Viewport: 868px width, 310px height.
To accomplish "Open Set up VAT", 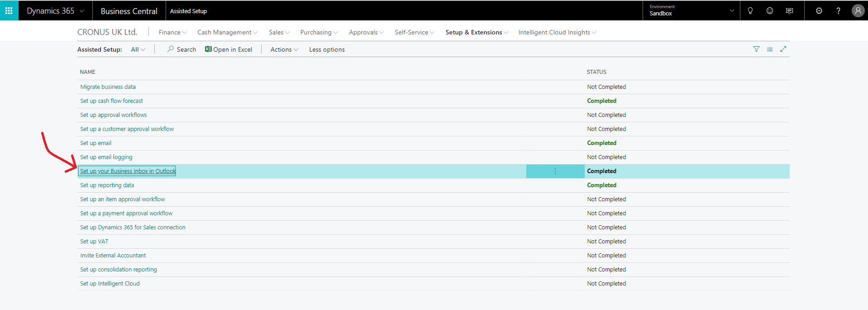I will point(94,242).
